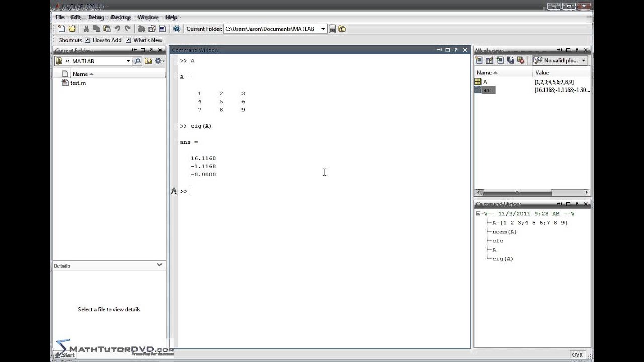Save workspace variables icon
The width and height of the screenshot is (644, 362).
(511, 60)
